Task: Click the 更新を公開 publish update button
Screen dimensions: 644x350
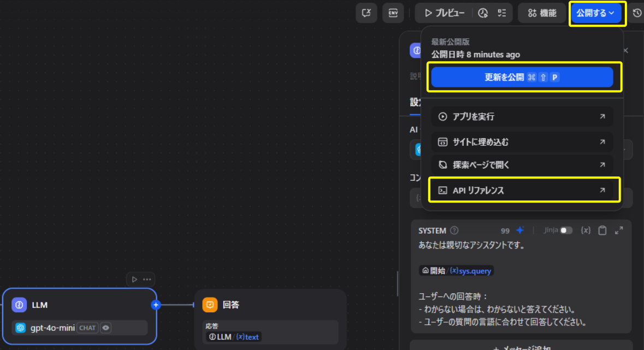Action: [x=522, y=77]
